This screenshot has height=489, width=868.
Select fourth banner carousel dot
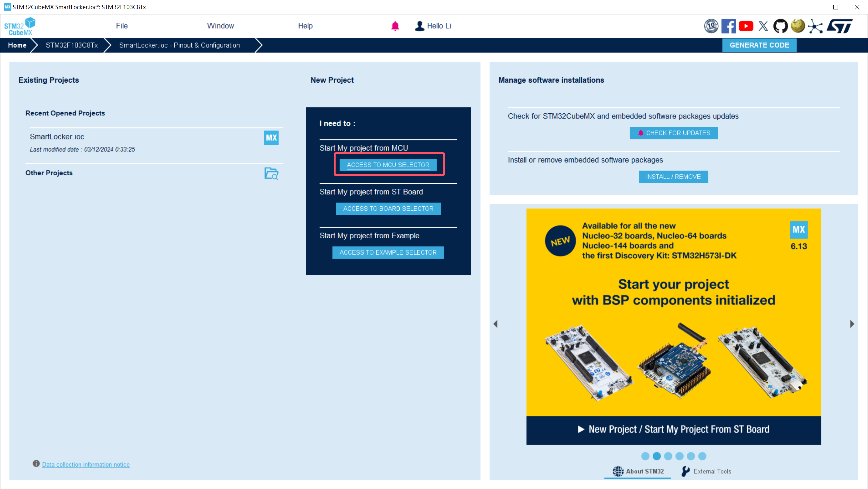click(x=679, y=456)
